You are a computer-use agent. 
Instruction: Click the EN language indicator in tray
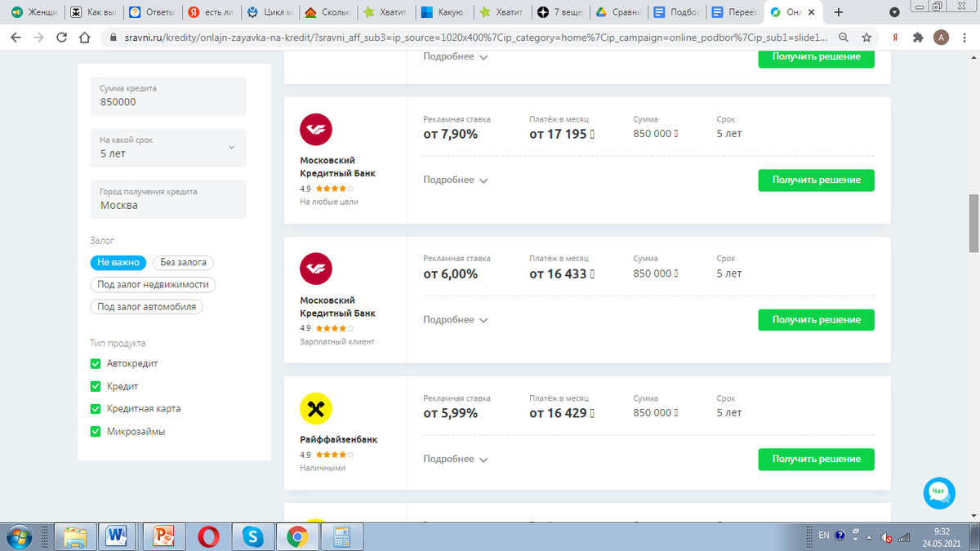point(824,535)
